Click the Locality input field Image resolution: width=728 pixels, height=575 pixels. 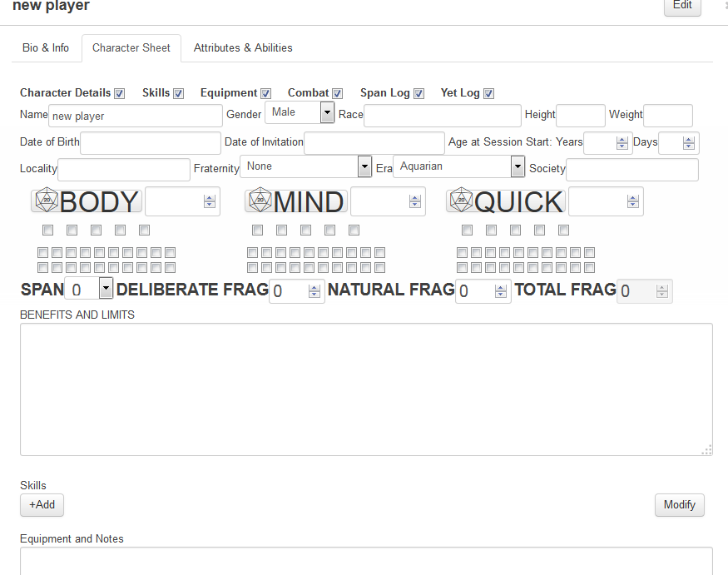pos(124,170)
